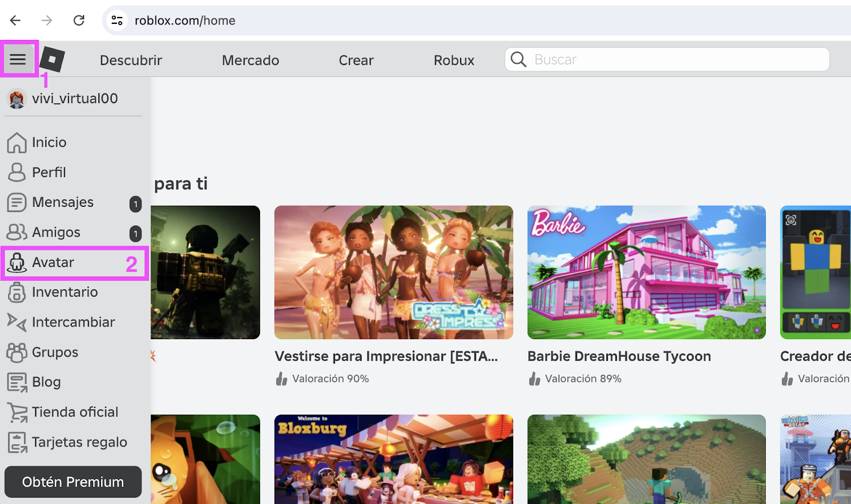Click the Valoración 89% text
Image resolution: width=851 pixels, height=504 pixels.
[583, 379]
